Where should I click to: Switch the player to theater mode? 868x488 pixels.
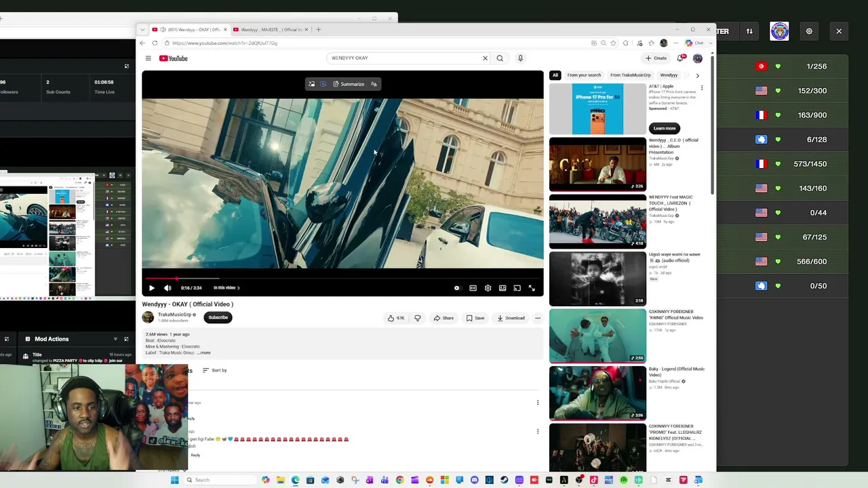(502, 288)
